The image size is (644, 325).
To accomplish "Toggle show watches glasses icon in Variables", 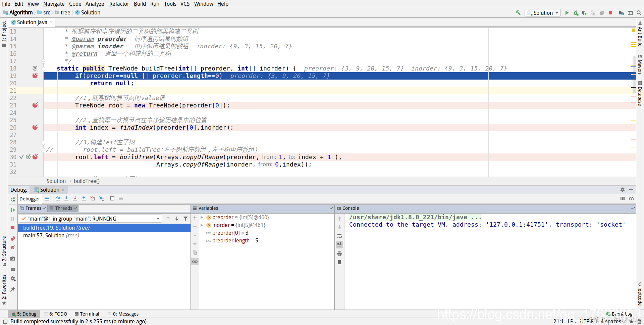I will 195,262.
